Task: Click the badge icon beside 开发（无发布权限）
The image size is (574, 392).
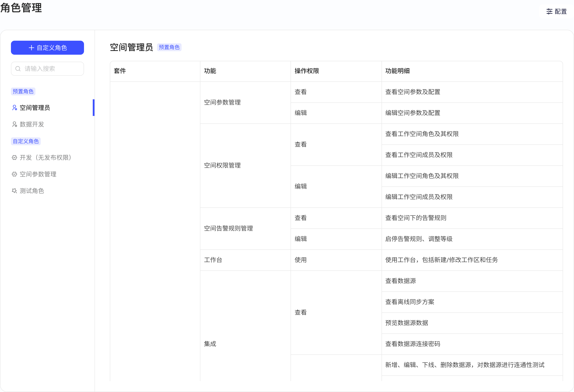Action: (x=15, y=157)
